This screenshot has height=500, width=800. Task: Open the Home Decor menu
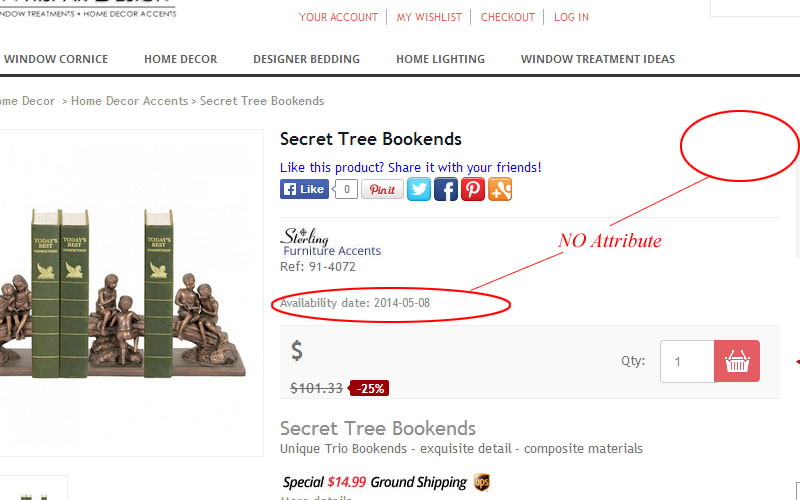(181, 59)
